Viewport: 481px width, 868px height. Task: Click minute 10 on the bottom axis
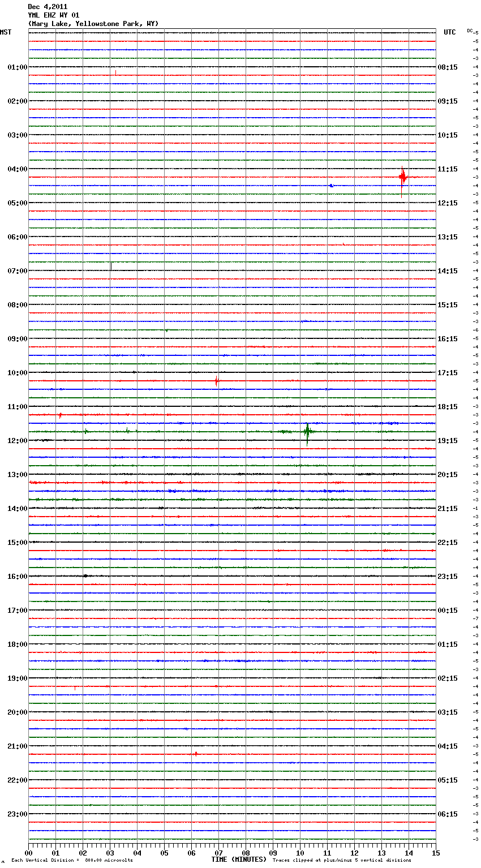(x=300, y=853)
